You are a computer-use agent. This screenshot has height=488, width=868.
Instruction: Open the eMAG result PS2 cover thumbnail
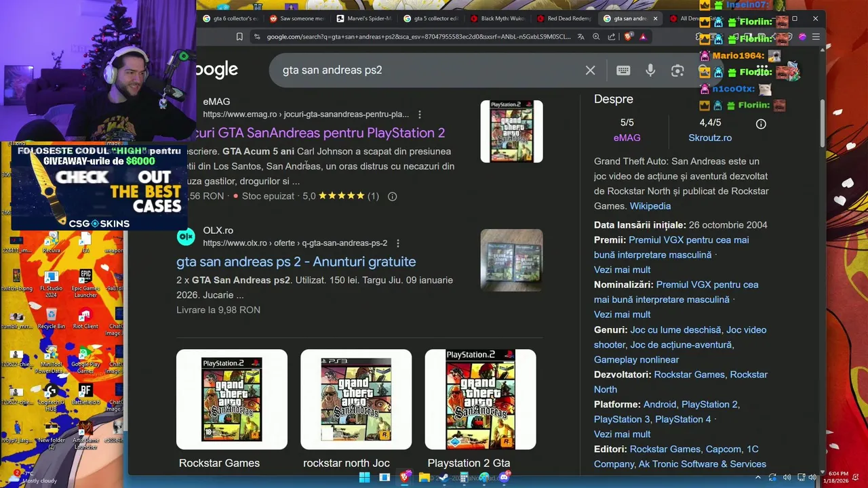pyautogui.click(x=511, y=131)
